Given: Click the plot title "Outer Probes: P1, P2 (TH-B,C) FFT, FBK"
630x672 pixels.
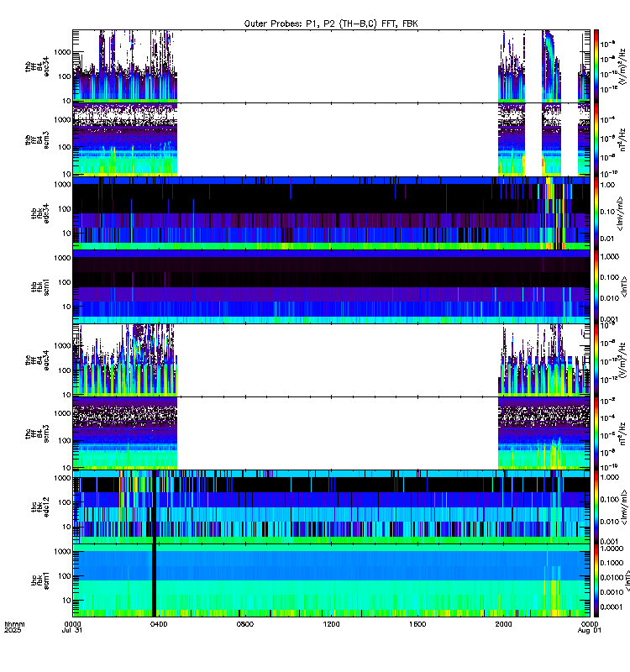Looking at the screenshot, I should tap(331, 24).
